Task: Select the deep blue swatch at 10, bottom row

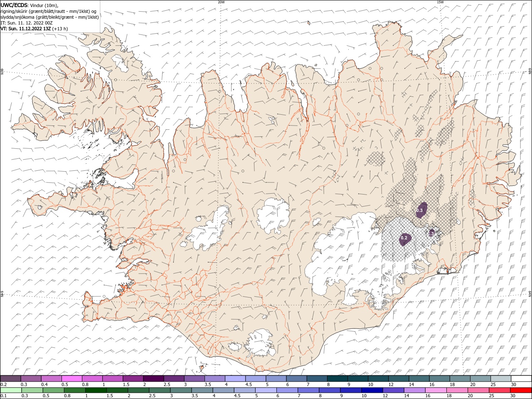Action: tap(372, 391)
